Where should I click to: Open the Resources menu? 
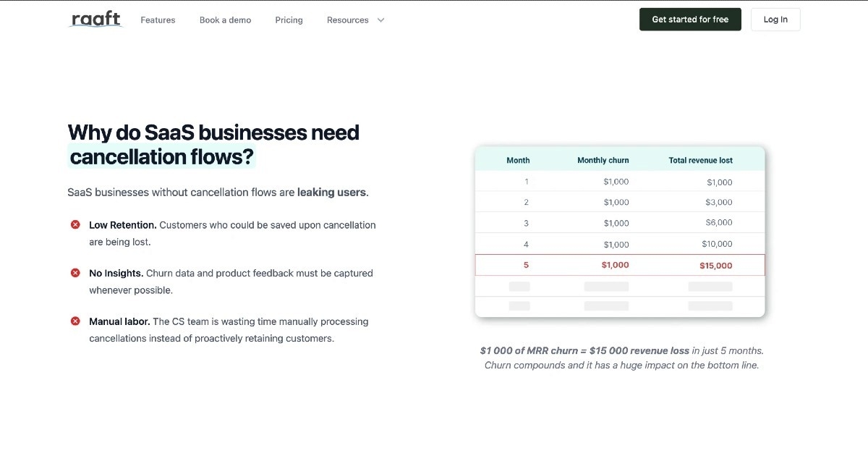tap(348, 20)
